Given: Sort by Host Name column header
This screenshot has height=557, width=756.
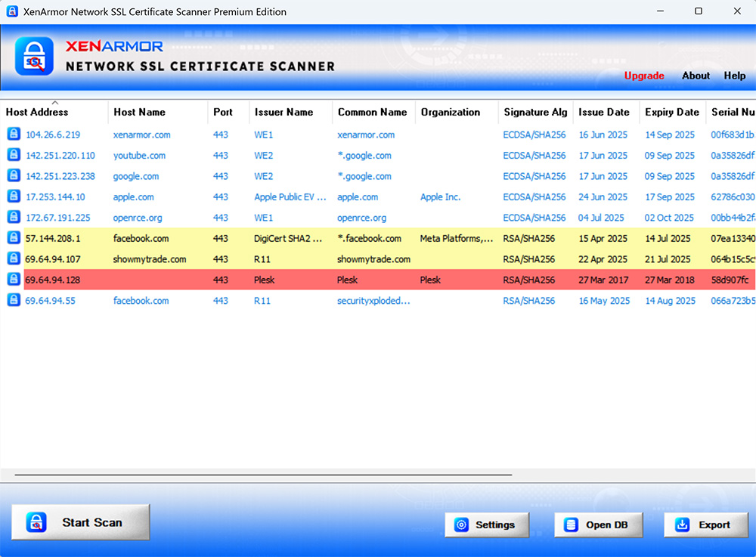Looking at the screenshot, I should (158, 113).
